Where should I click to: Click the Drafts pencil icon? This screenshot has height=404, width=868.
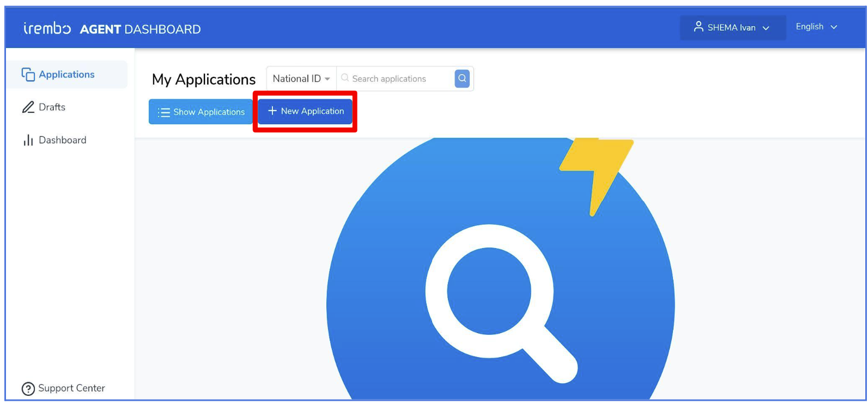click(28, 107)
